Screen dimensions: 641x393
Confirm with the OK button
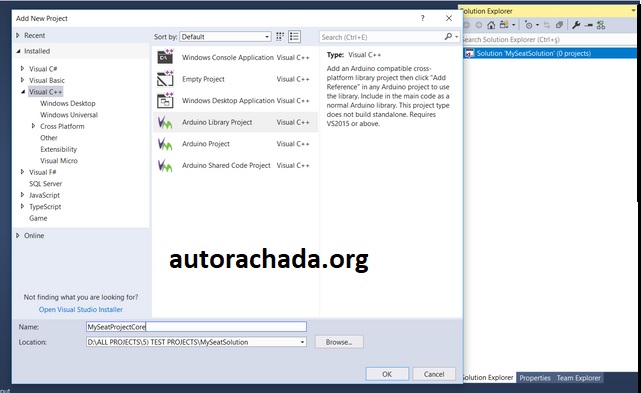pos(387,374)
